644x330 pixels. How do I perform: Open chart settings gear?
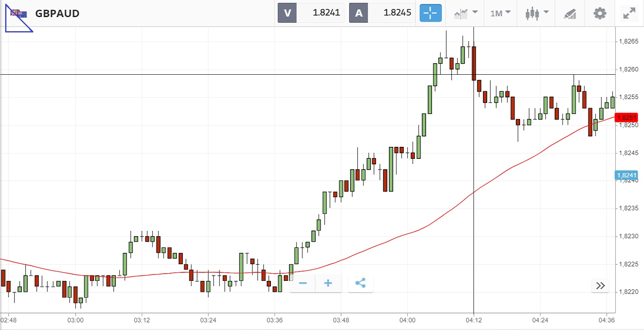click(x=600, y=13)
